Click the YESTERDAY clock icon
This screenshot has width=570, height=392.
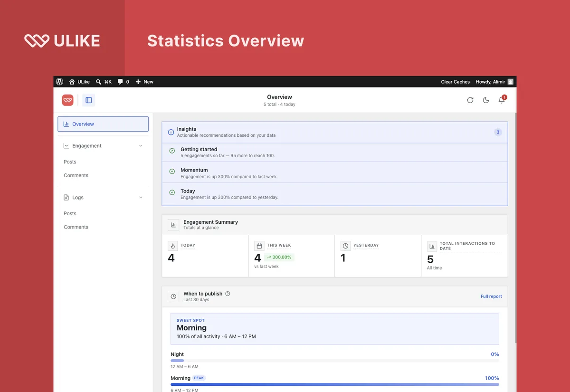click(x=345, y=246)
